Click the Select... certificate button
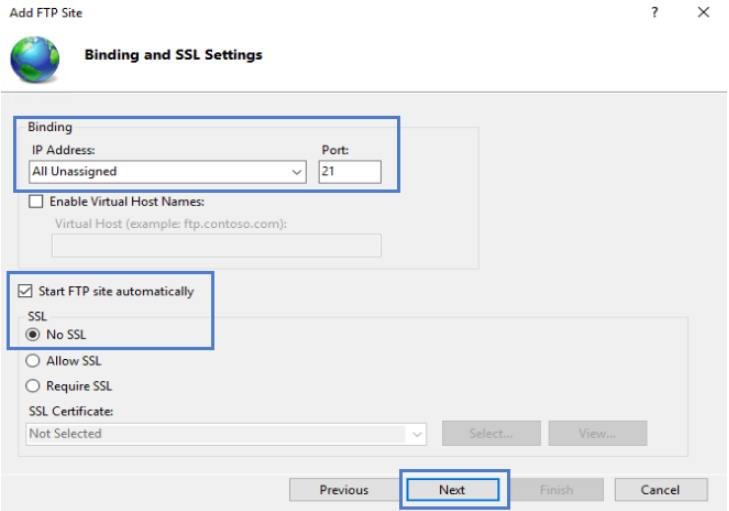The width and height of the screenshot is (729, 511). click(491, 433)
